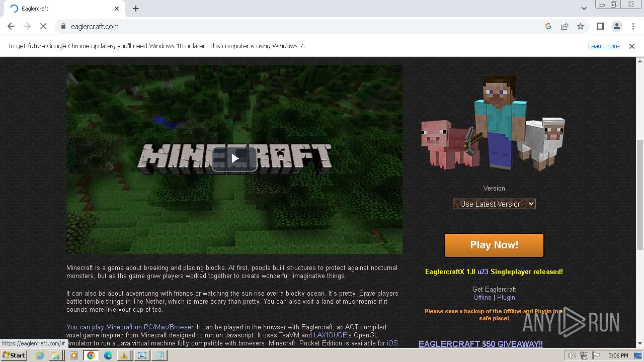
Task: Open the Windows Start menu
Action: 14,355
